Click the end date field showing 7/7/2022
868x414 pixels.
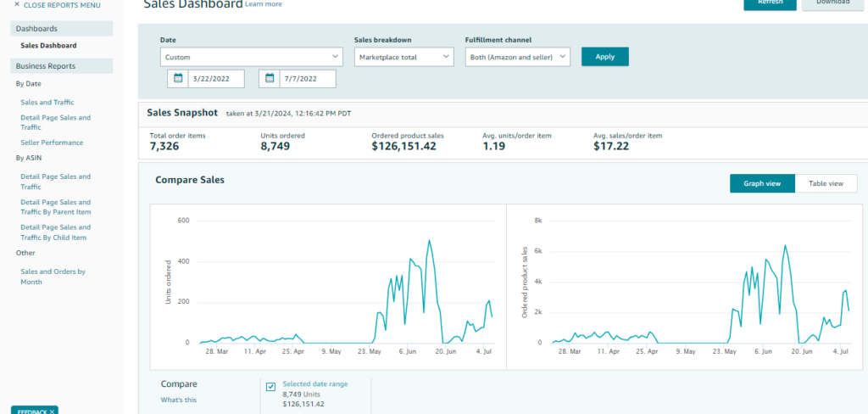coord(307,79)
